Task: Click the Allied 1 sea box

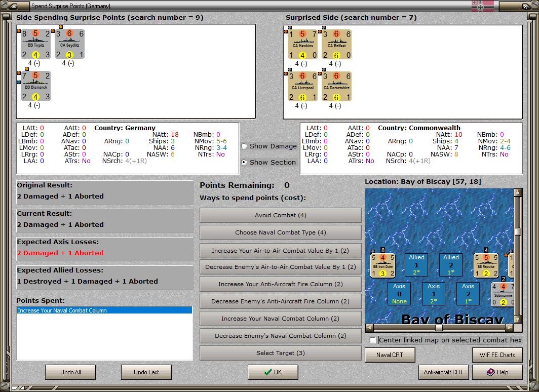Action: 416,265
